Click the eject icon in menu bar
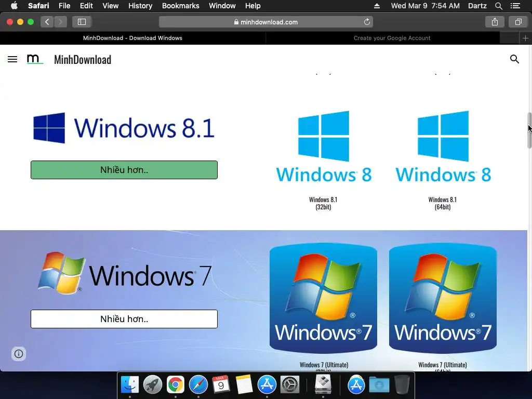The width and height of the screenshot is (532, 399). (x=377, y=6)
